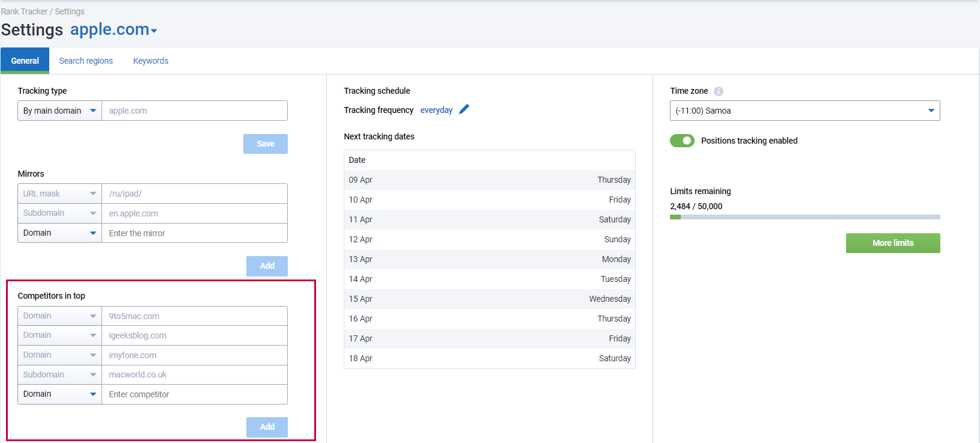Click the Monday cell in the dates table
This screenshot has height=443, width=980.
pyautogui.click(x=616, y=259)
